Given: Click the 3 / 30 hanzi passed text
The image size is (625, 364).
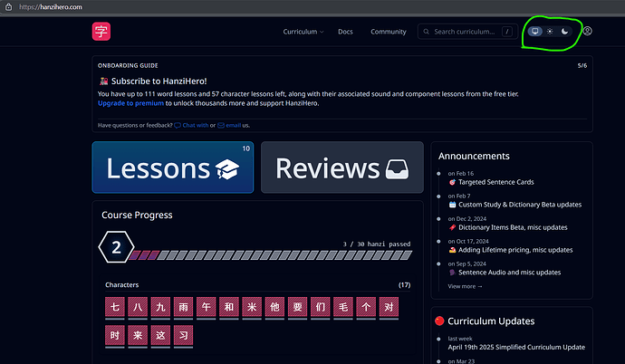Looking at the screenshot, I should pyautogui.click(x=377, y=244).
